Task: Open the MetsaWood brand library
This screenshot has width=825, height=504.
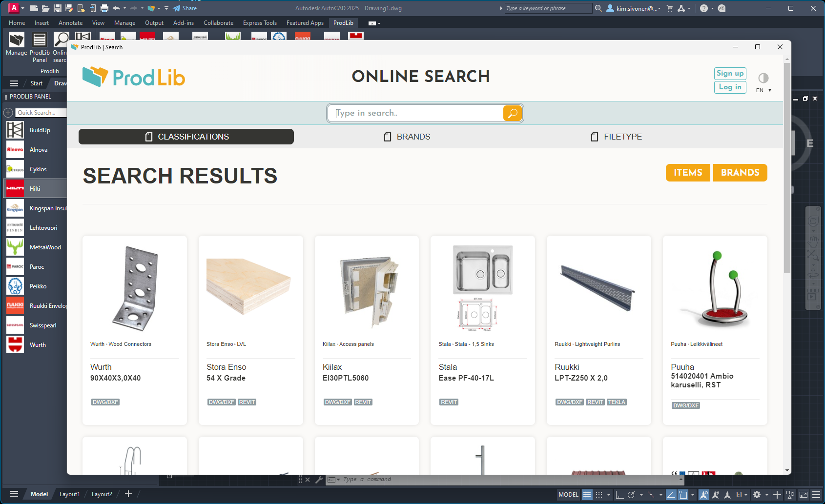Action: click(35, 247)
